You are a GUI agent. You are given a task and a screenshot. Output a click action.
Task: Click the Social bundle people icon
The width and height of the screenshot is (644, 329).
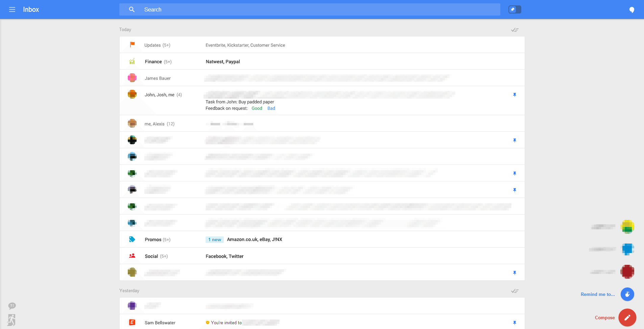click(132, 256)
